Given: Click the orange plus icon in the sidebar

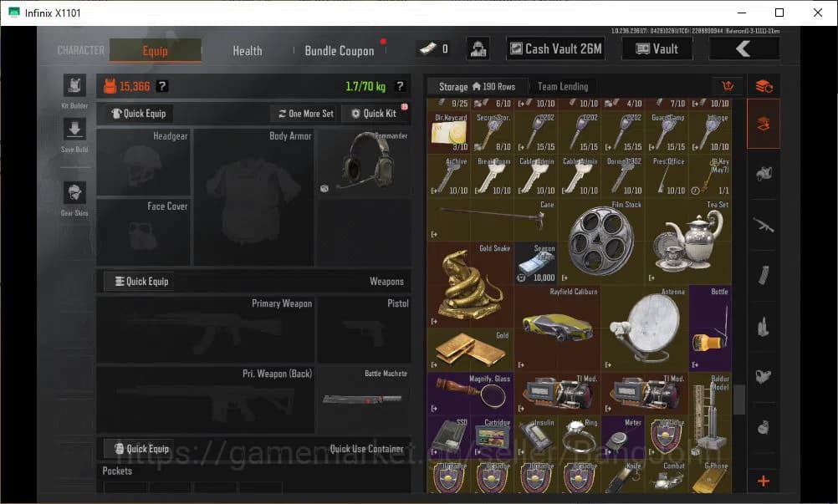Looking at the screenshot, I should coord(763,481).
